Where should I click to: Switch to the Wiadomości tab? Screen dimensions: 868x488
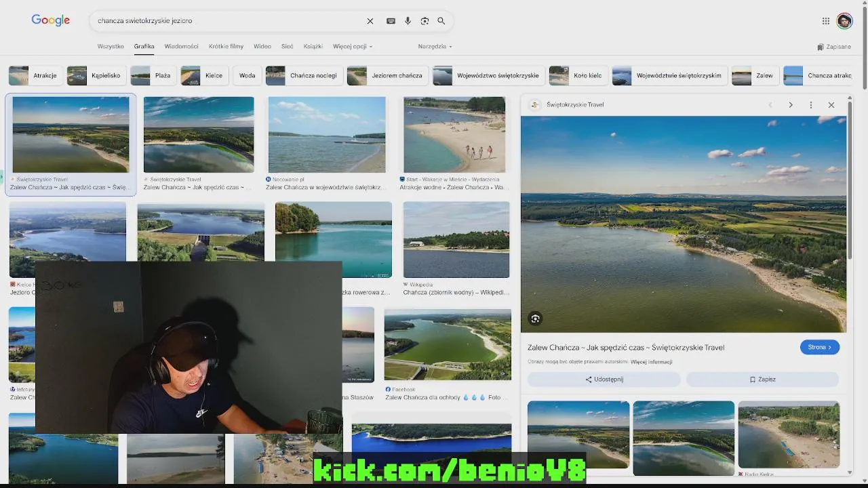pos(181,47)
